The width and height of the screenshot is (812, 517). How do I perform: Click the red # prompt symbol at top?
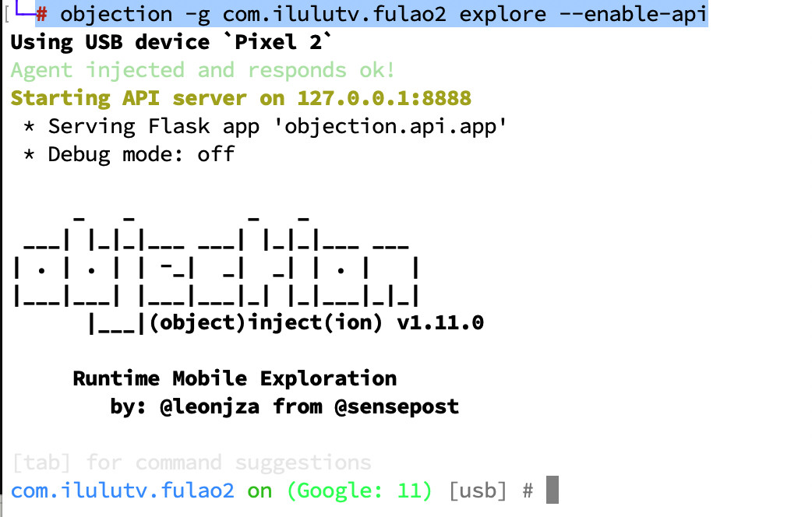(42, 14)
